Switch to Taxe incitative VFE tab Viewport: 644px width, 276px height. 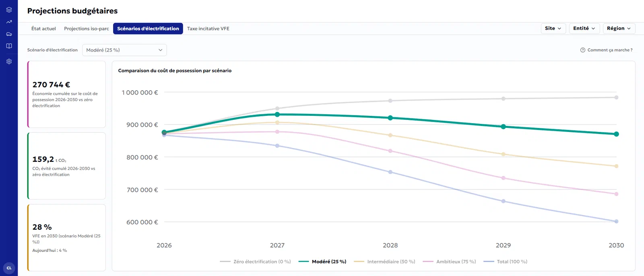(x=208, y=29)
